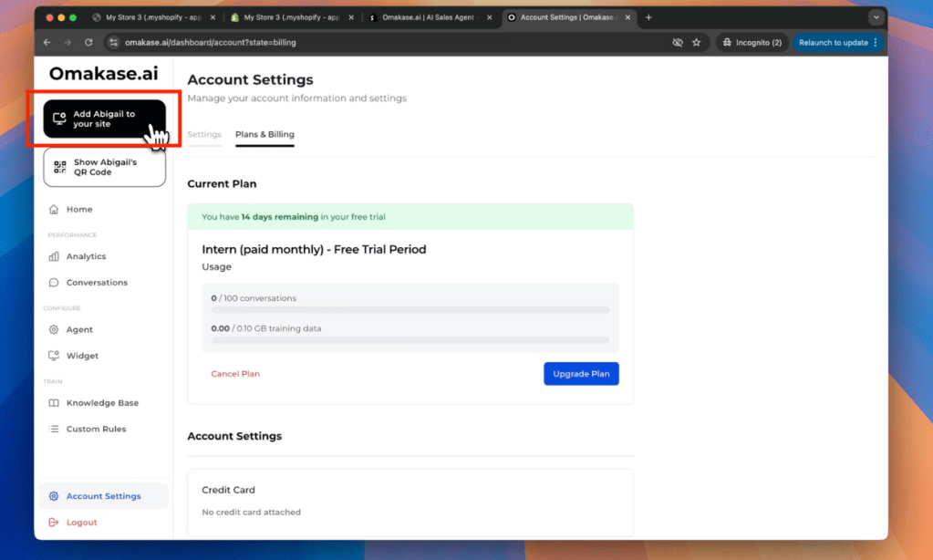Click the Upgrade Plan button

click(581, 374)
